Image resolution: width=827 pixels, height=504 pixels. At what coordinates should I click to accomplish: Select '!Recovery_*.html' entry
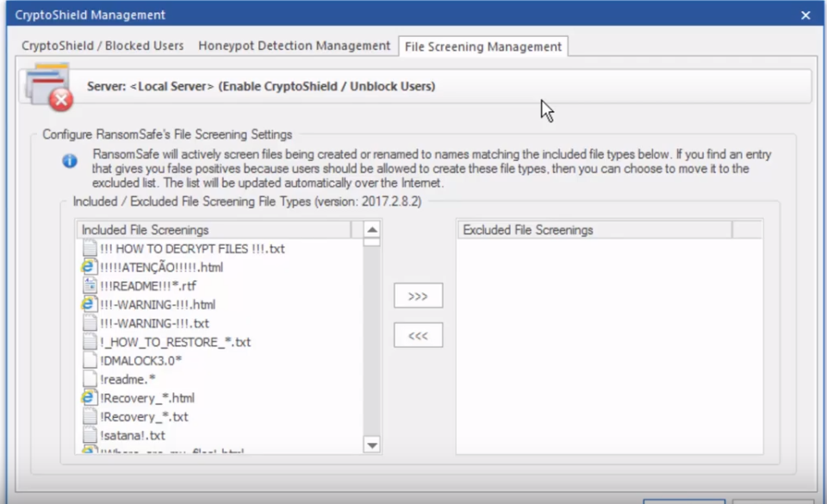139,398
